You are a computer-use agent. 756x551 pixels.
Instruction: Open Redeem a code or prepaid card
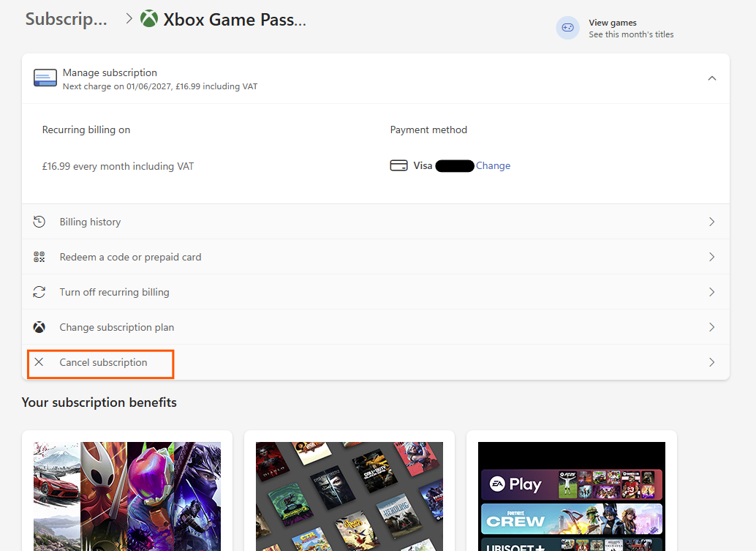coord(376,257)
